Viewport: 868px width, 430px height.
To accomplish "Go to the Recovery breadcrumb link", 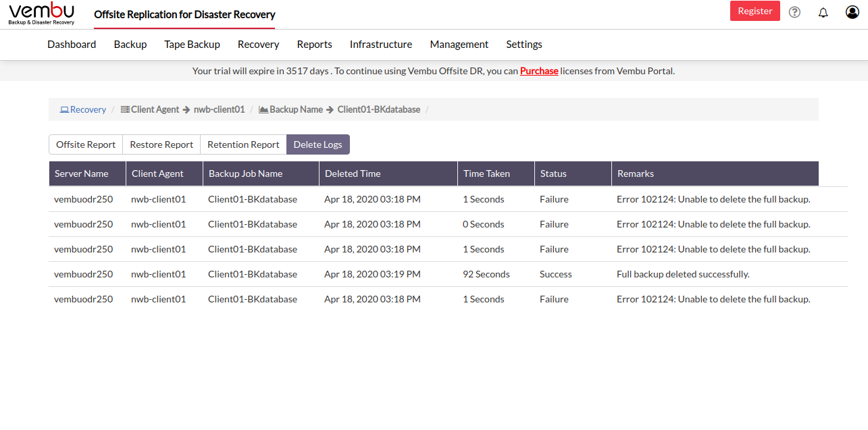I will [x=83, y=109].
